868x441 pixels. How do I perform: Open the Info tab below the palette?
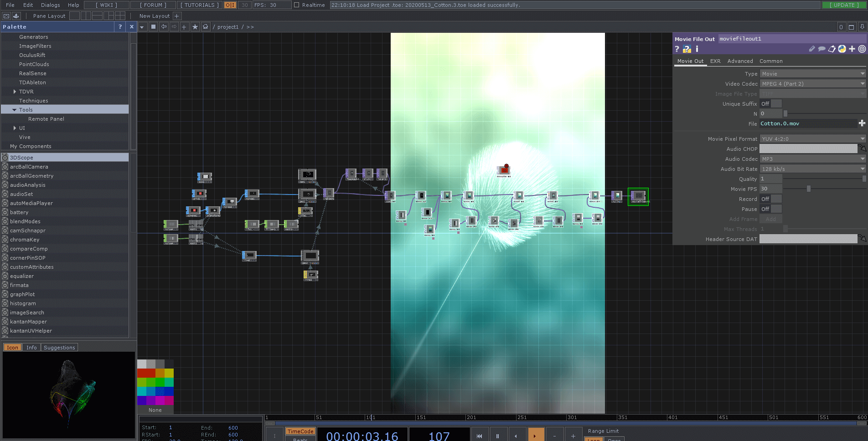coord(31,348)
